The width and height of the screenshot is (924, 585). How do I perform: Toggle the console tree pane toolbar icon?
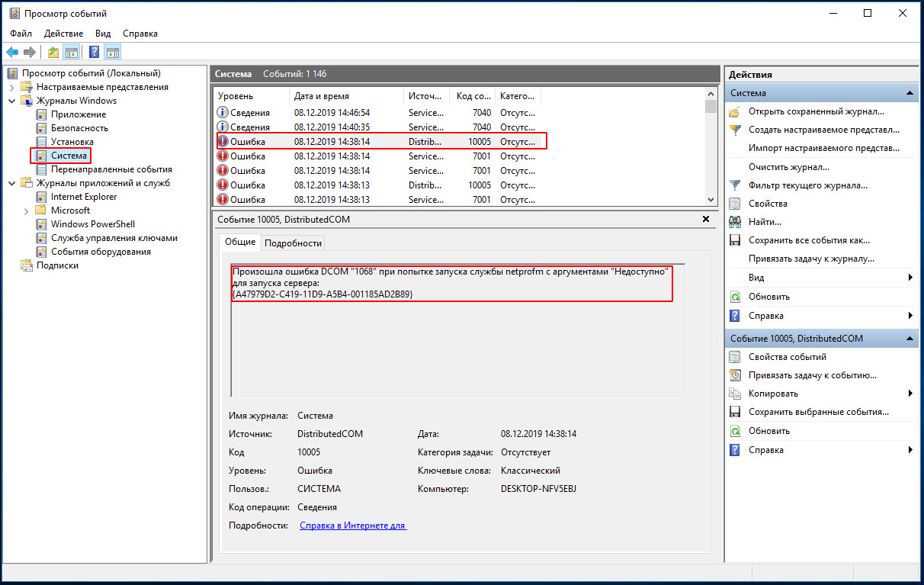(x=72, y=52)
